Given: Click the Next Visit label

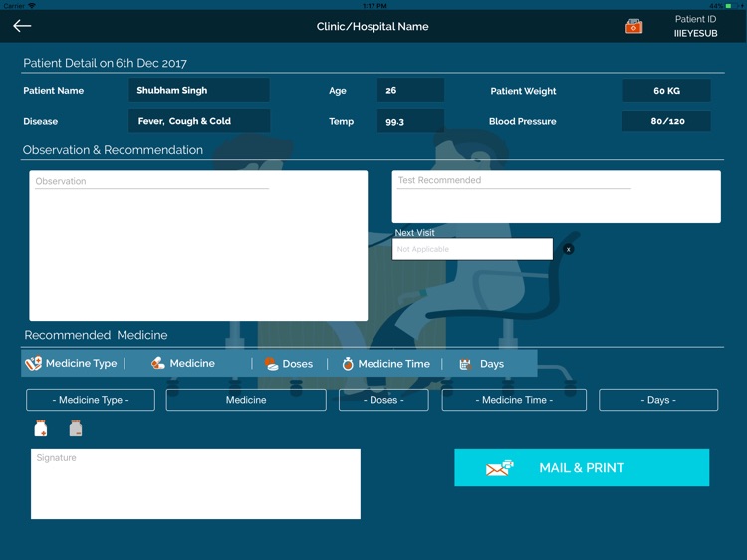Looking at the screenshot, I should (x=414, y=232).
